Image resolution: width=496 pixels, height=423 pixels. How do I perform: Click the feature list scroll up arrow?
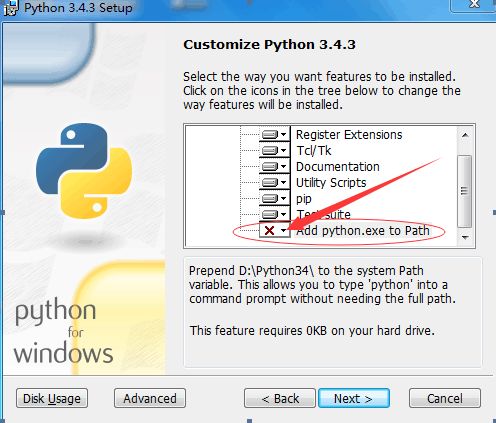pyautogui.click(x=465, y=135)
